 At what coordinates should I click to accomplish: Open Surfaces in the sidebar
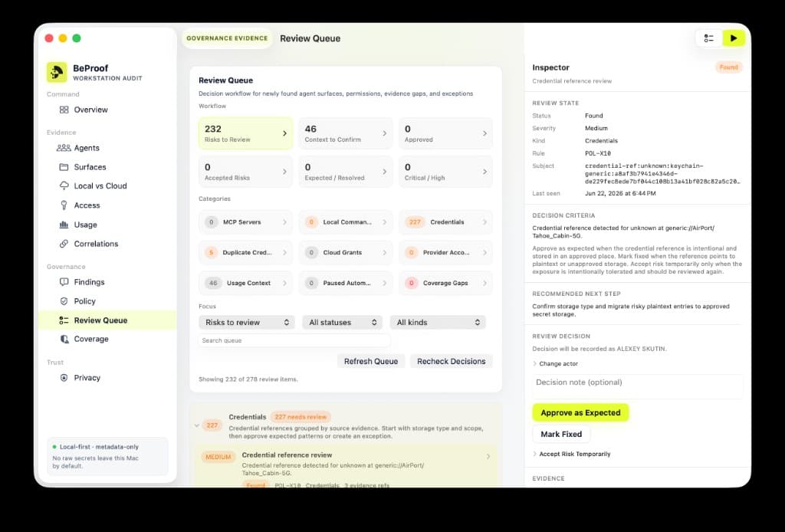click(90, 166)
